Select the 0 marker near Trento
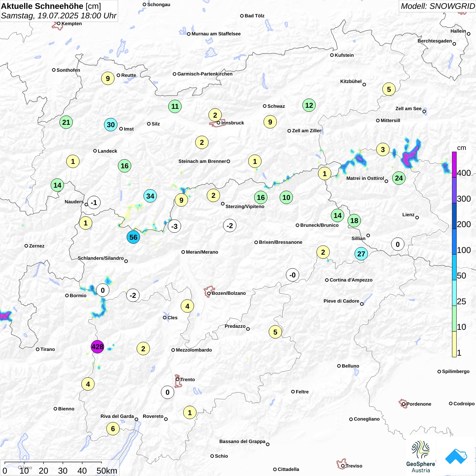 coord(167,392)
